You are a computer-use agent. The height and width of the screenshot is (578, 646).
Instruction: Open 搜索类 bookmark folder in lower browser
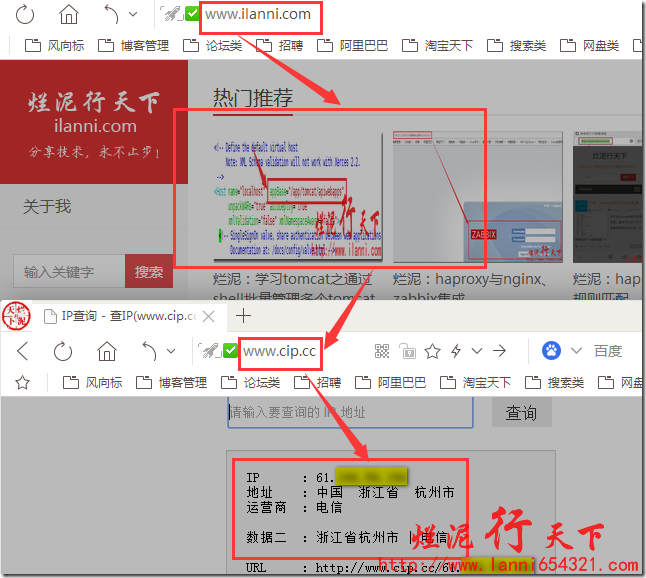pyautogui.click(x=555, y=383)
